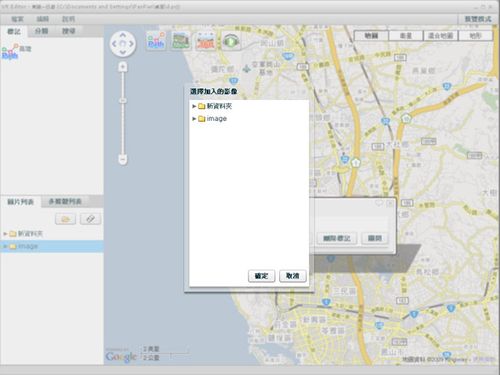Click the 關閉 button in the info balloon
Viewport: 500px width, 375px height.
(x=375, y=238)
